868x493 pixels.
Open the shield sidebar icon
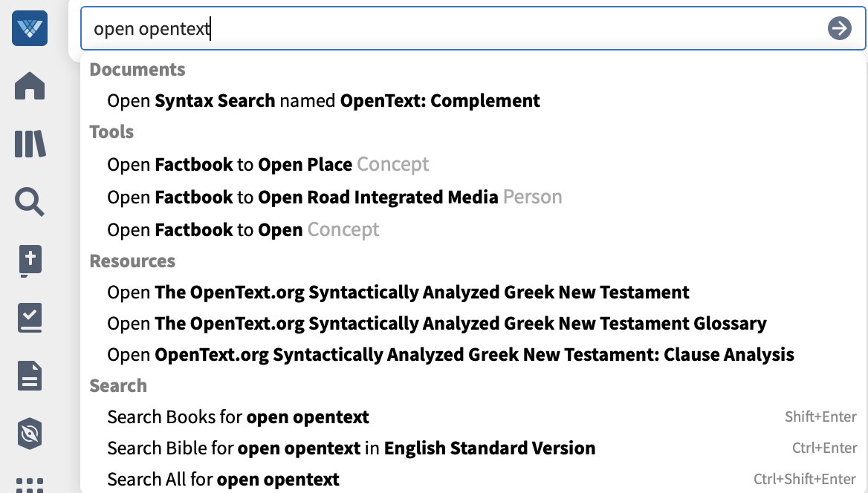coord(30,434)
